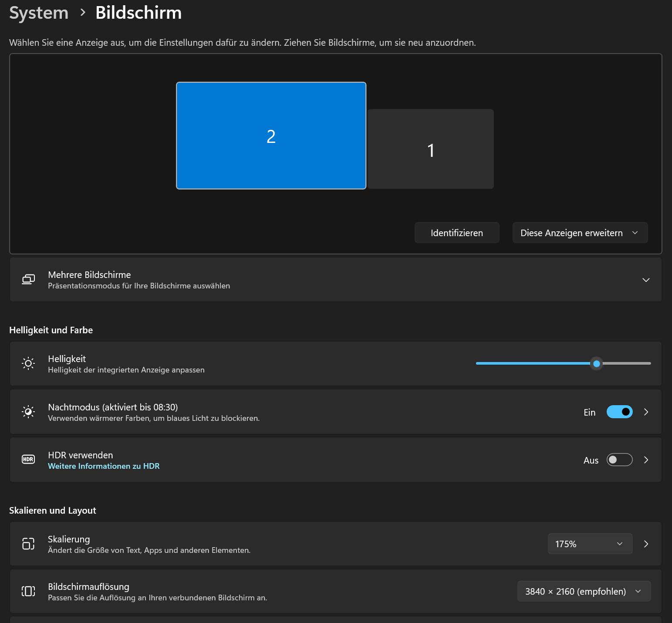The image size is (672, 623).
Task: Open the Diese Anzeigen erweitern dropdown
Action: tap(580, 233)
